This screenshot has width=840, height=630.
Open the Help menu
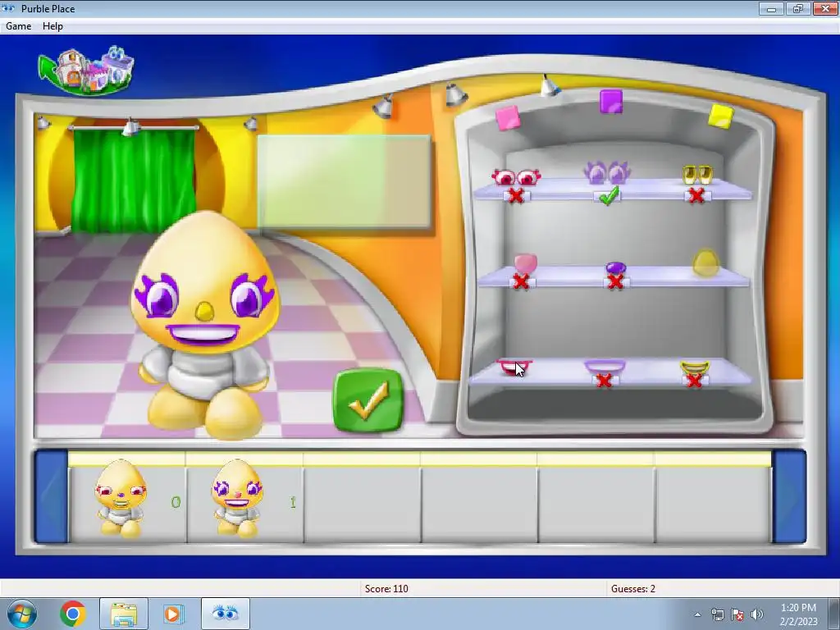52,25
